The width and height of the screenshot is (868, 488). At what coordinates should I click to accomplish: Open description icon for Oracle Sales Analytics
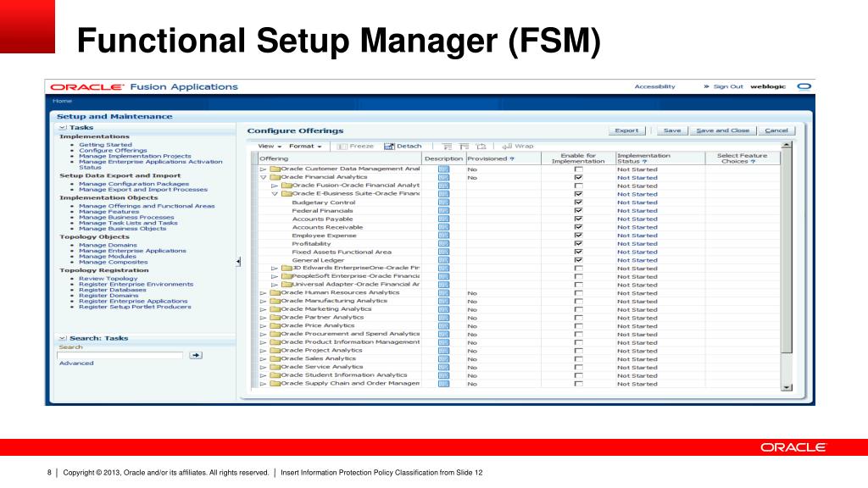[x=443, y=359]
